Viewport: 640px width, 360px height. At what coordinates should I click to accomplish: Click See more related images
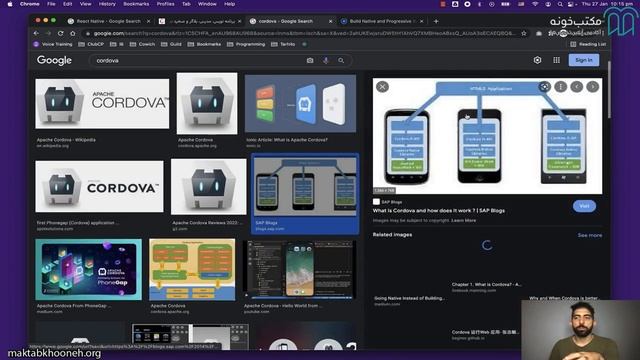click(589, 236)
